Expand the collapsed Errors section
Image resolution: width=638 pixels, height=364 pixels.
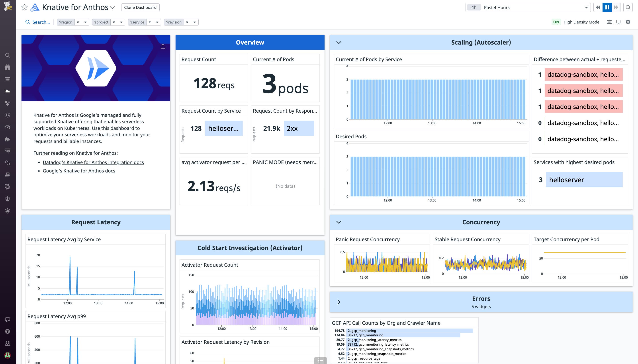(x=339, y=302)
